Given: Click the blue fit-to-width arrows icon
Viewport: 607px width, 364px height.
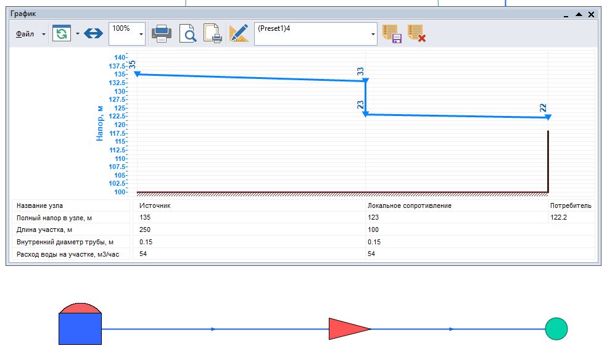Looking at the screenshot, I should [94, 34].
